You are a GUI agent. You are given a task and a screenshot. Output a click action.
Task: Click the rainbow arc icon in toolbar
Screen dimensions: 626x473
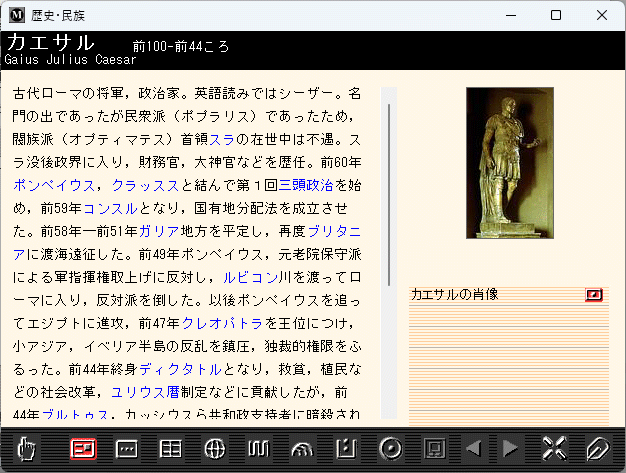click(x=302, y=449)
